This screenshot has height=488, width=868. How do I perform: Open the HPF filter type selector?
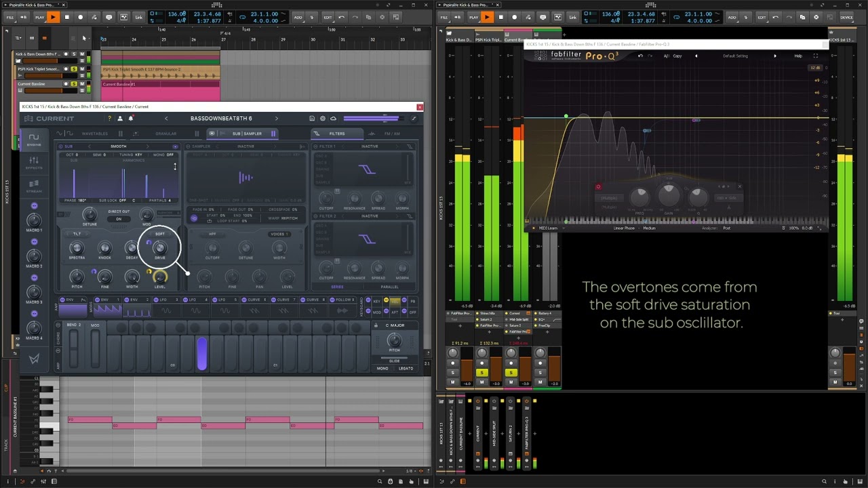(x=212, y=235)
